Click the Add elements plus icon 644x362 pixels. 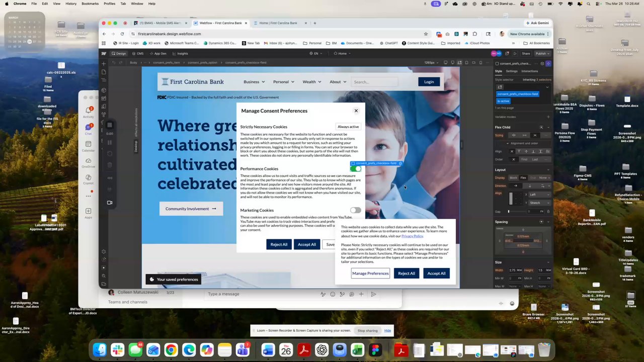(104, 63)
